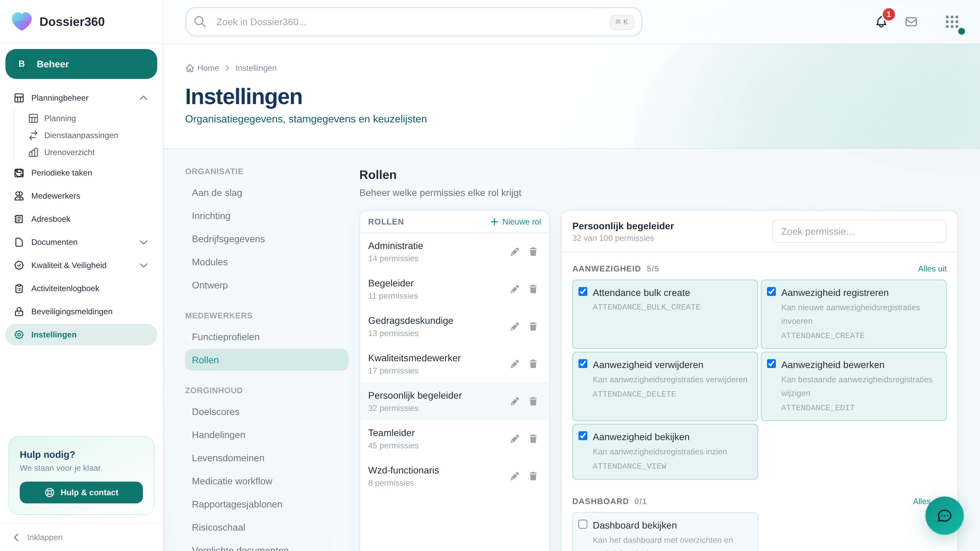Open the Modules settings section
The width and height of the screenshot is (980, 551).
pyautogui.click(x=266, y=262)
